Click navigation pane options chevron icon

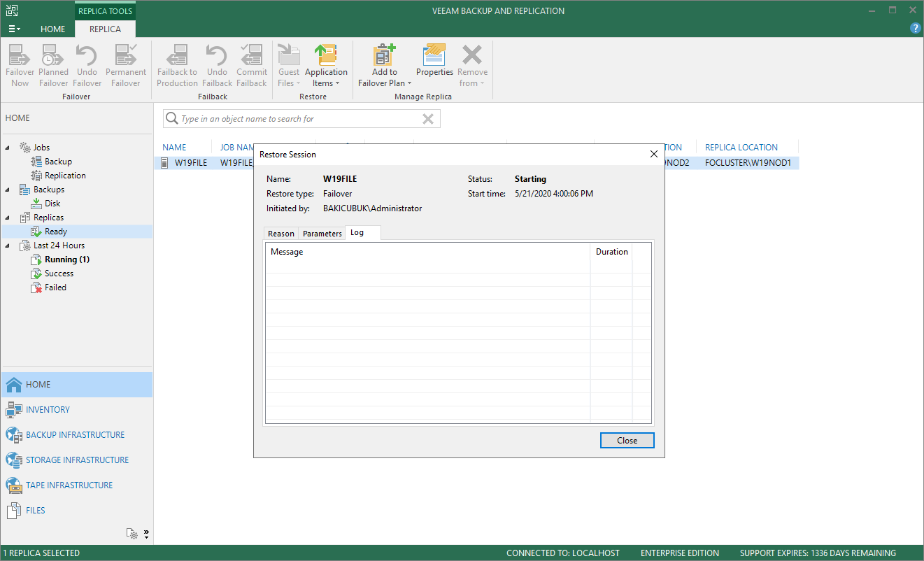coord(146,534)
